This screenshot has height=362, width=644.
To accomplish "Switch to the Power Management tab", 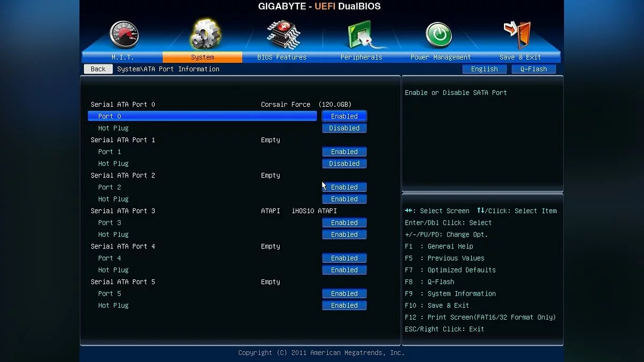I will [440, 57].
